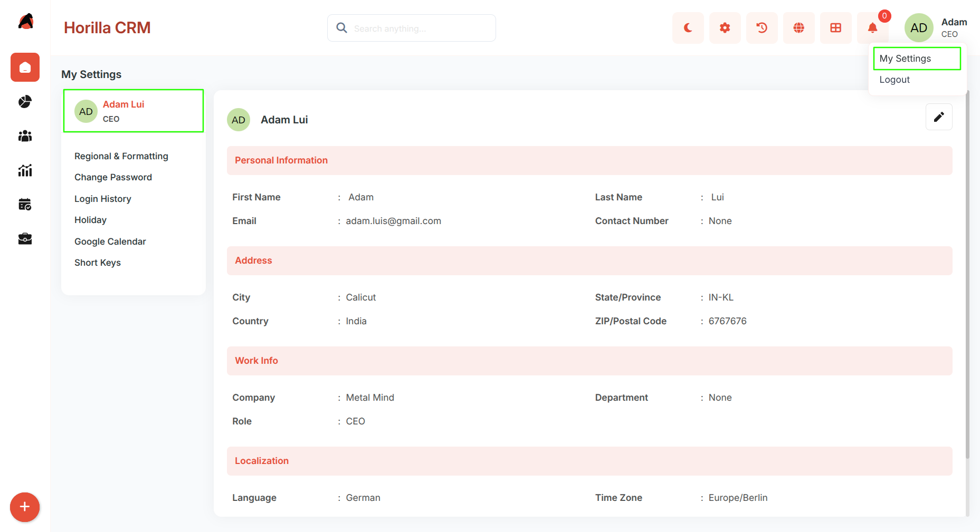Click the AD avatar beside Adam Lui heading

click(239, 120)
